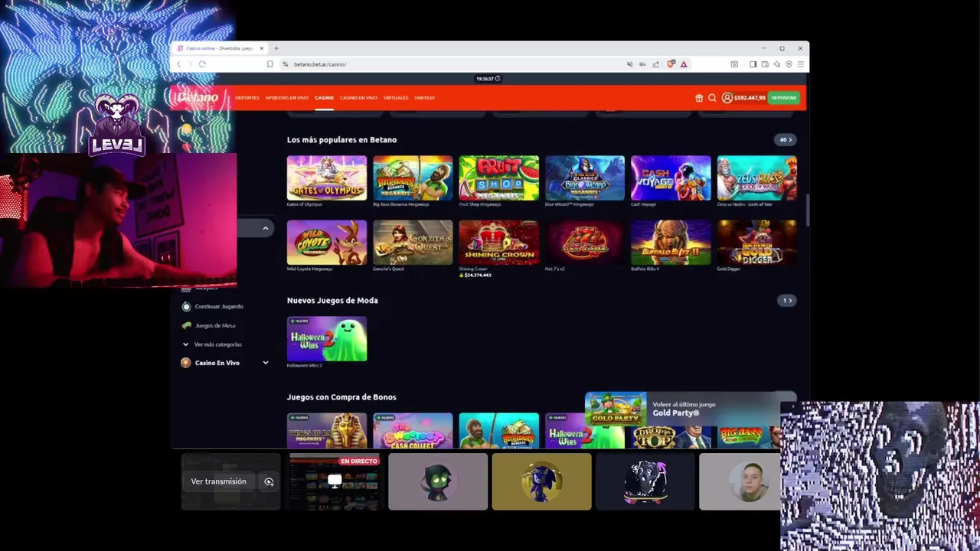Open Buffalo Blitz II game
980x551 pixels.
tap(671, 243)
